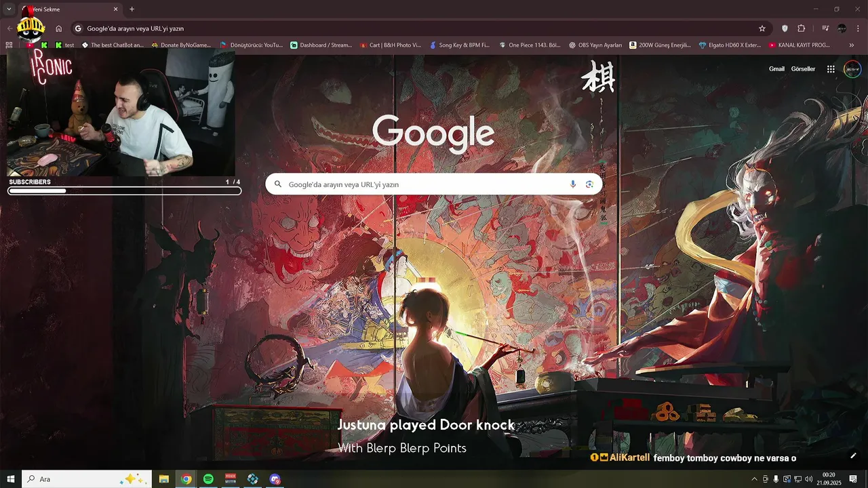
Task: Open the Gmail link
Action: tap(776, 69)
